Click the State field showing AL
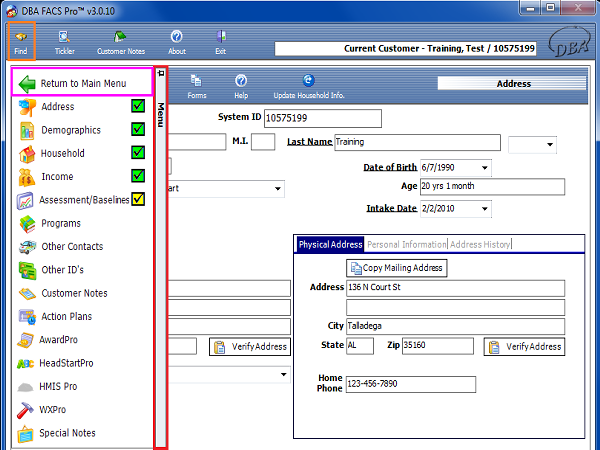 (360, 346)
